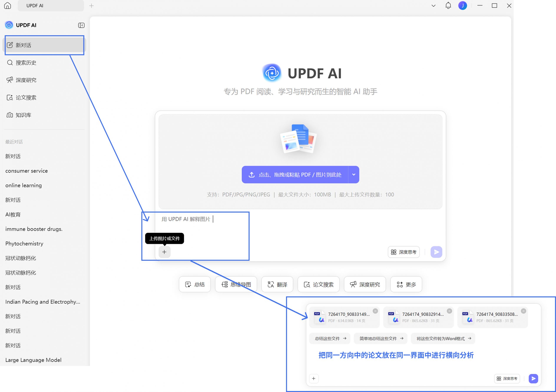Image resolution: width=556 pixels, height=392 pixels.
Task: Open 知识库 in the sidebar
Action: [x=44, y=115]
